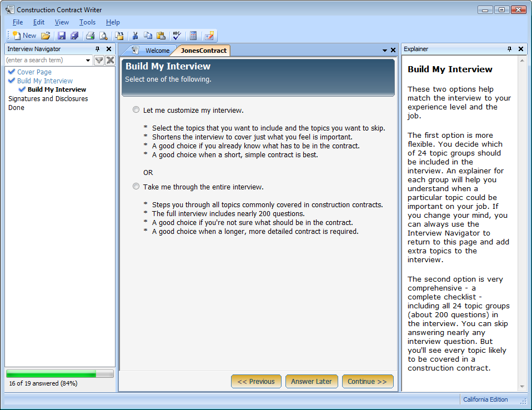Viewport: 532px width, 410px height.
Task: Pin the Explainer panel
Action: pos(509,49)
